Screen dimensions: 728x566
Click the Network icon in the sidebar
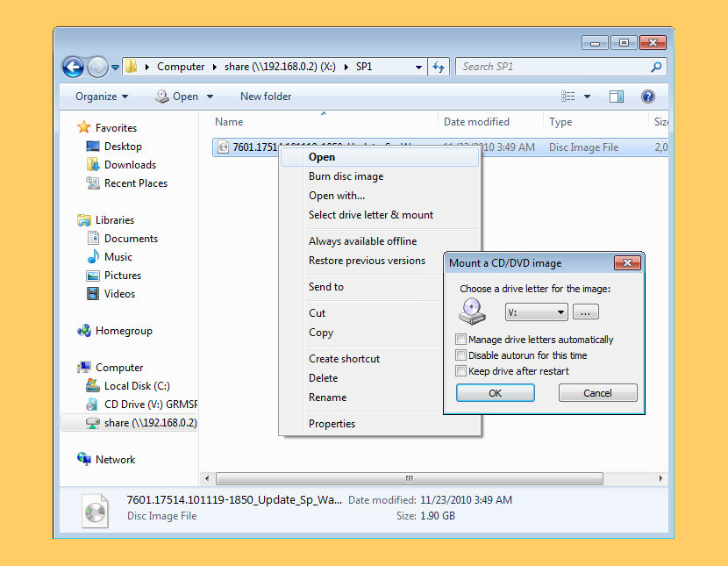(83, 459)
